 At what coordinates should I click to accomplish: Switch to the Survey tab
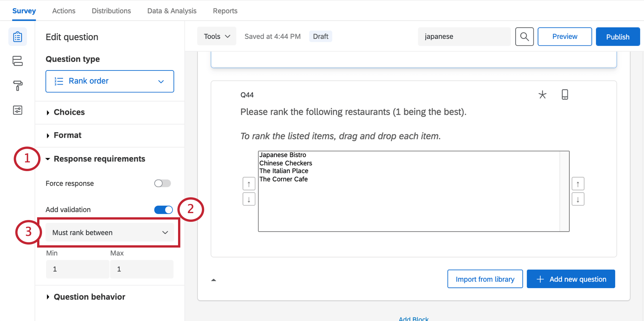pyautogui.click(x=24, y=11)
